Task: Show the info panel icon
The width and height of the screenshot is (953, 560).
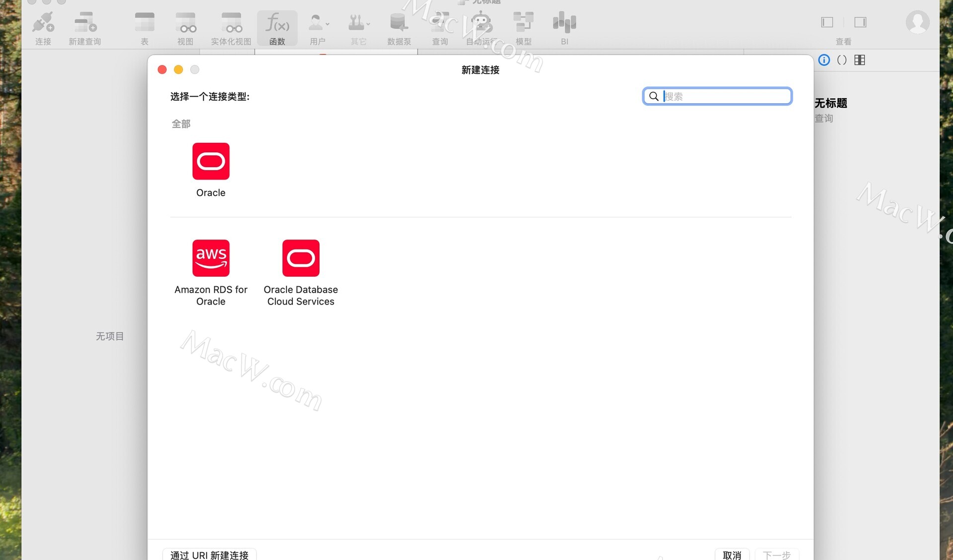Action: pos(824,60)
